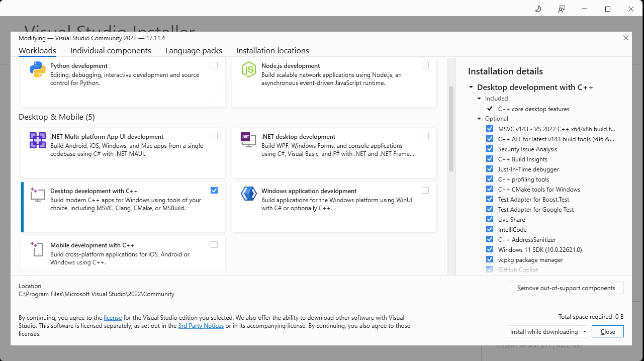
Task: Uncheck Windows 11 SDK (10.0.22621.0)
Action: 490,249
